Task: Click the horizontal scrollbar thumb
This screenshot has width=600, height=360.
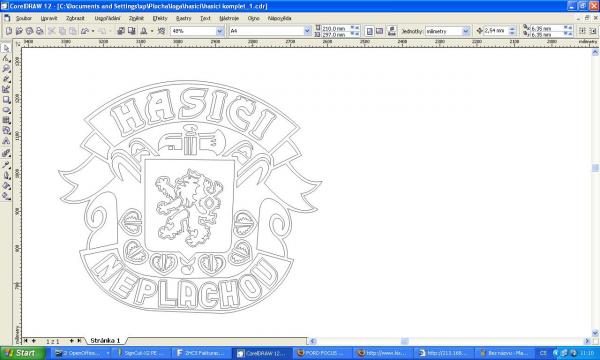Action: (x=404, y=340)
